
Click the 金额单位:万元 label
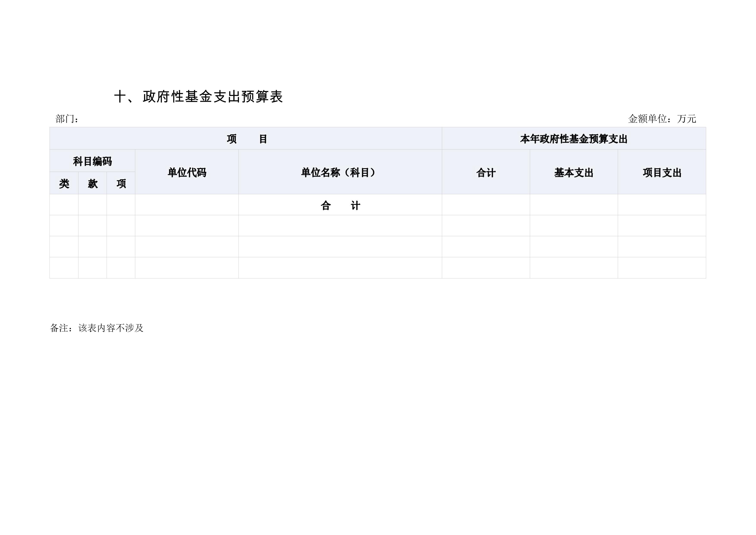coord(662,119)
